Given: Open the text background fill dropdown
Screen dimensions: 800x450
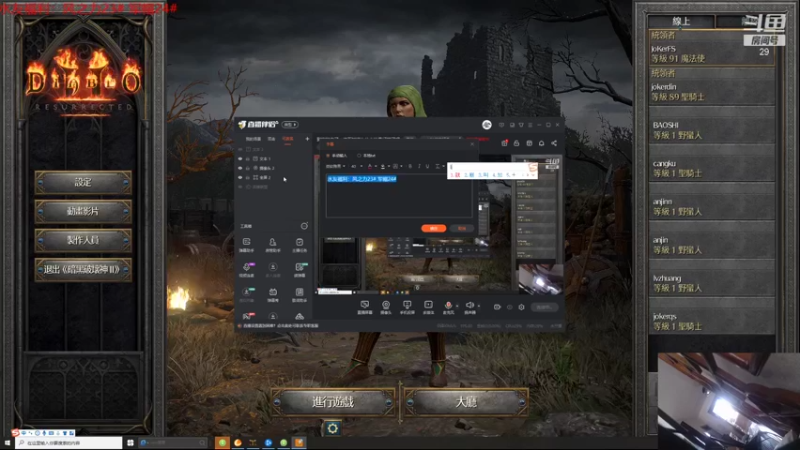Looking at the screenshot, I should pos(397,166).
